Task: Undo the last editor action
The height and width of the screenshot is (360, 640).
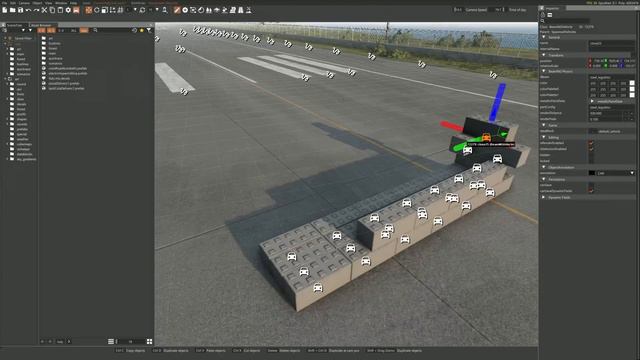Action: [x=28, y=10]
